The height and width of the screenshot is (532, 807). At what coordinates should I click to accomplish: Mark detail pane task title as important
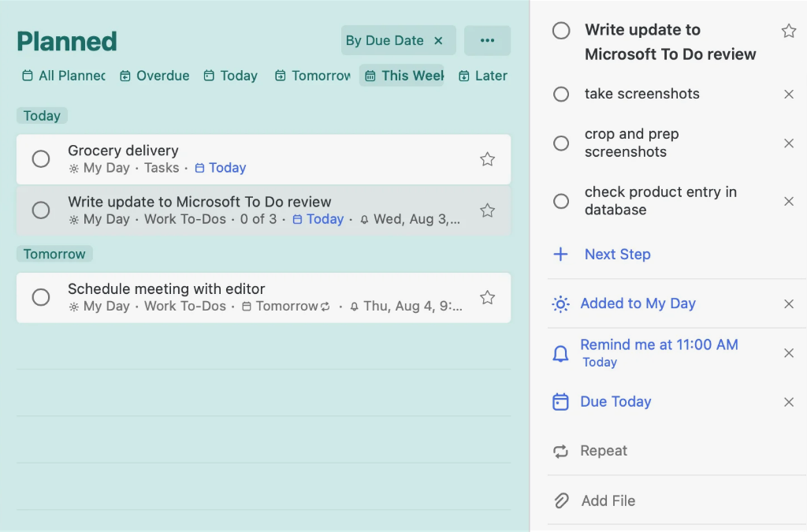788,32
